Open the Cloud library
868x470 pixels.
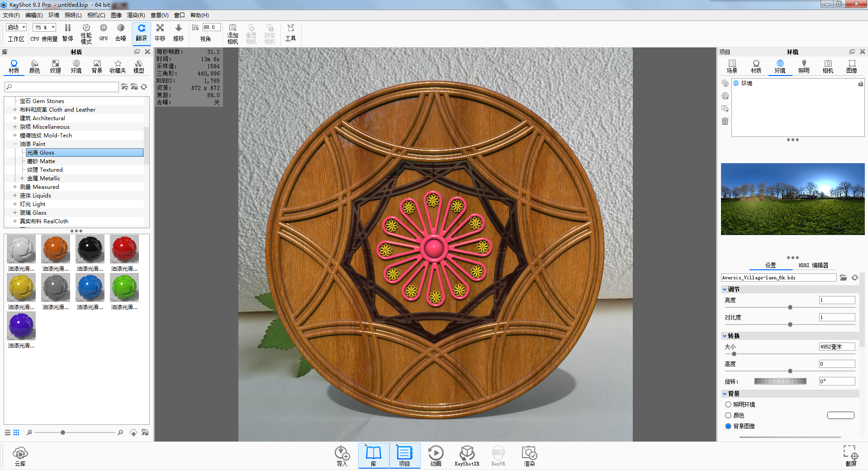coord(20,456)
